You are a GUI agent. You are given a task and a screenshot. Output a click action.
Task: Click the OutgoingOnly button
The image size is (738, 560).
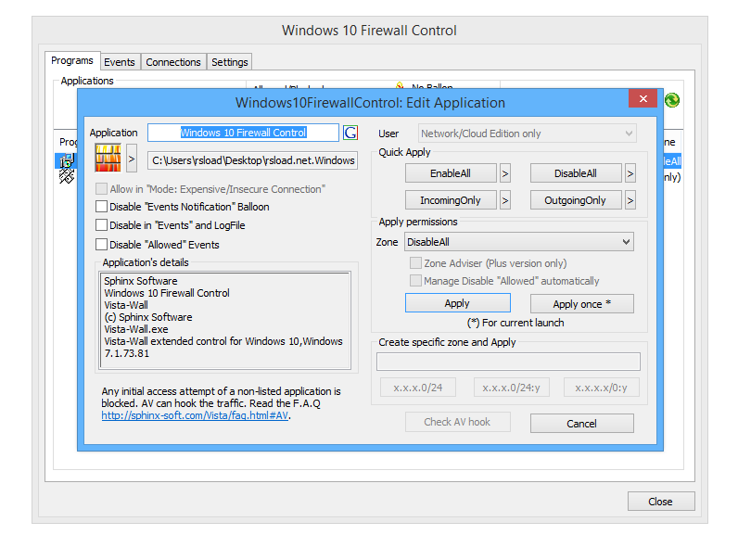click(x=576, y=200)
